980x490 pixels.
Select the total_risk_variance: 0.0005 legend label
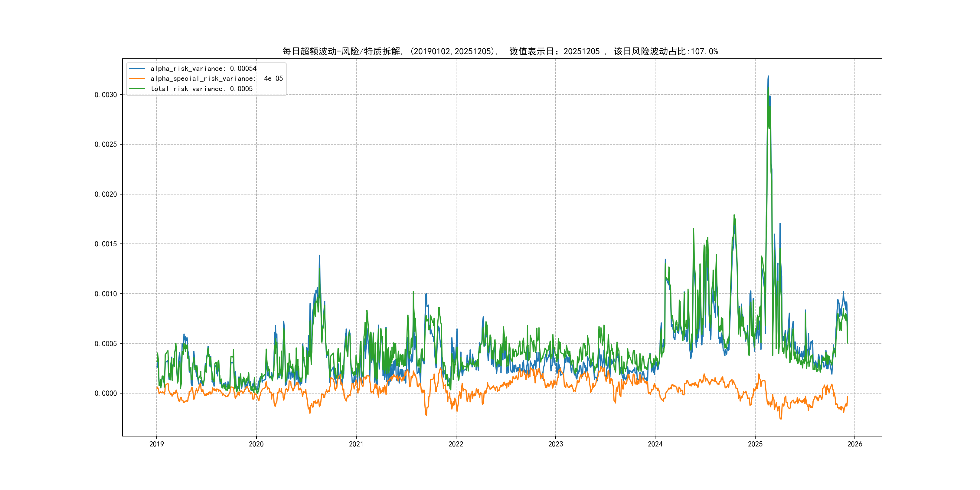pyautogui.click(x=202, y=89)
